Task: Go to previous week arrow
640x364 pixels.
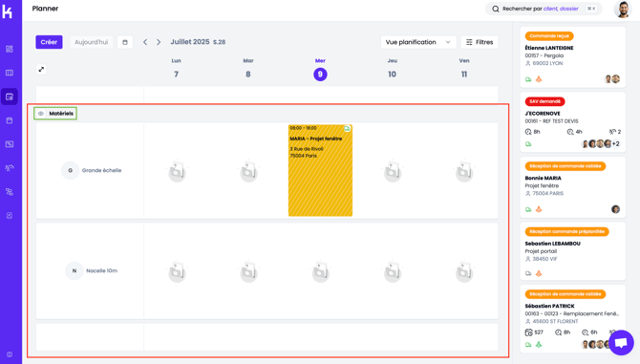Action: point(145,42)
